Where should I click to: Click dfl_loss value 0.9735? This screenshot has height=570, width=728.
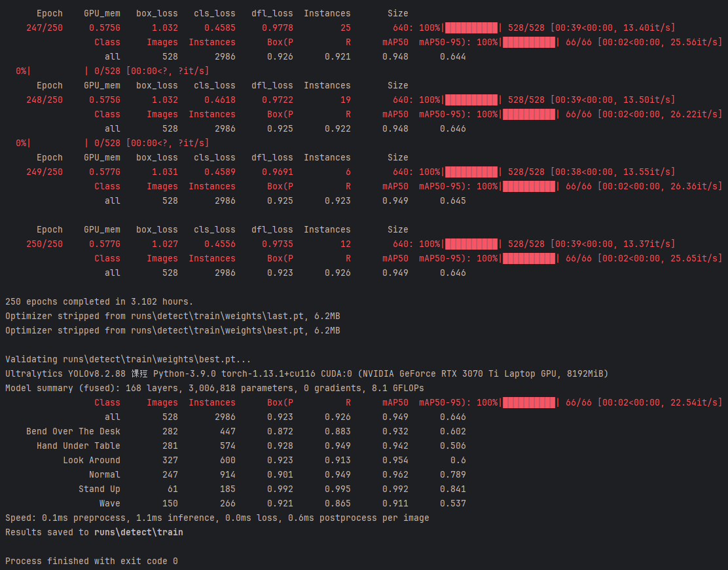pyautogui.click(x=278, y=244)
